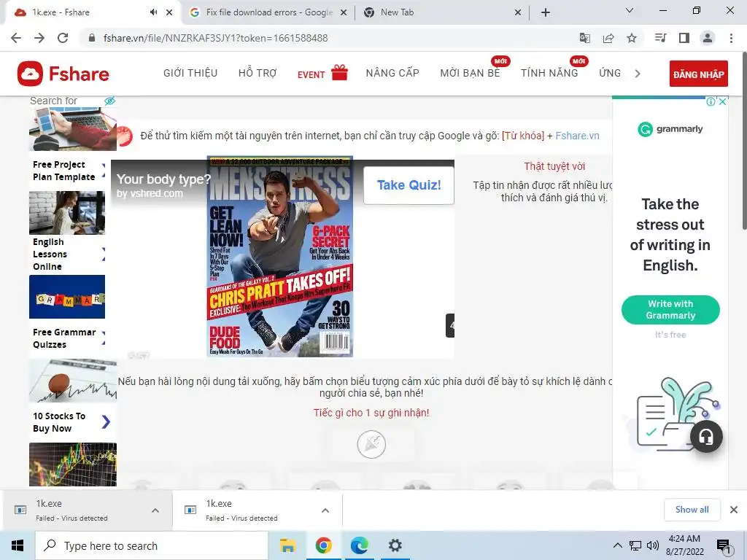Open the Chrome profile avatar
Screen dimensions: 747x560
(708, 38)
